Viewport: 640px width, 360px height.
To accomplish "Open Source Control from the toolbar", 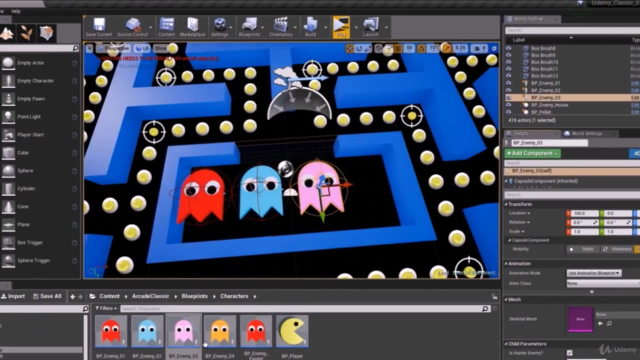I will (132, 27).
